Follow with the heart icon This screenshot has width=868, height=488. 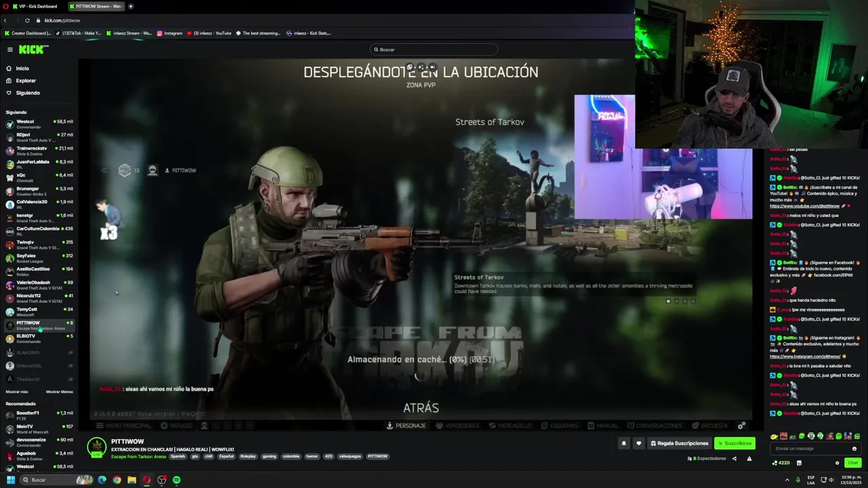[638, 443]
